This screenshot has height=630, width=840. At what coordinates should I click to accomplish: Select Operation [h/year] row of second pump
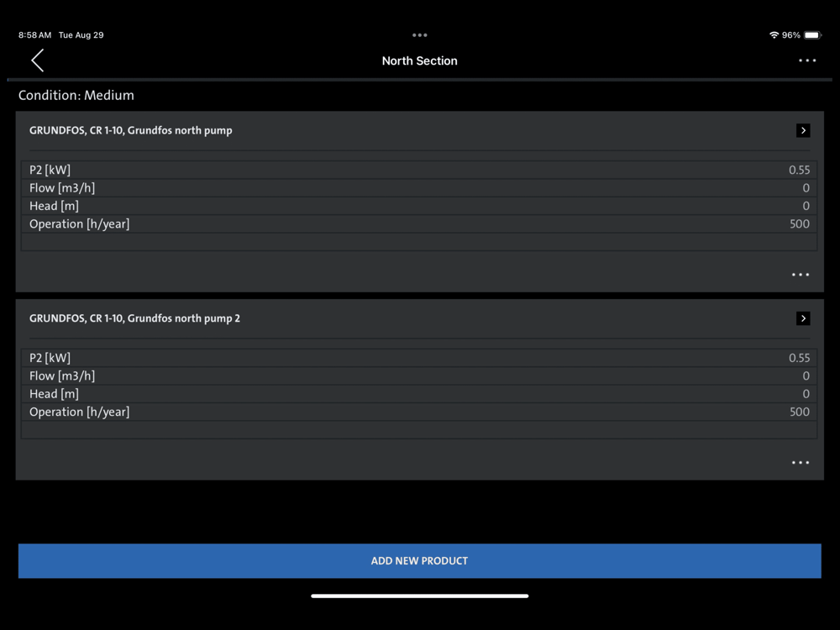[419, 412]
